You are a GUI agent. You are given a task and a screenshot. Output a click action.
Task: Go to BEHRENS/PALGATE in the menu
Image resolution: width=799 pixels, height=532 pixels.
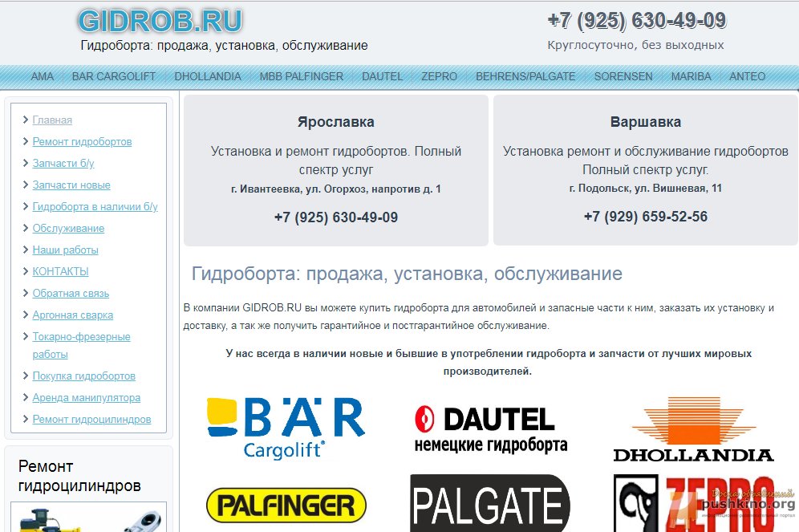click(x=525, y=76)
